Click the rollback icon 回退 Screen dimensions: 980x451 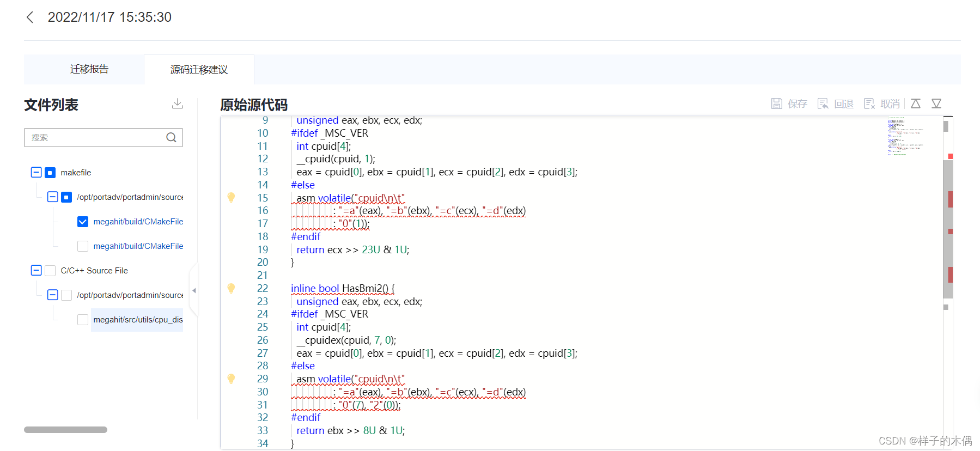[x=823, y=103]
